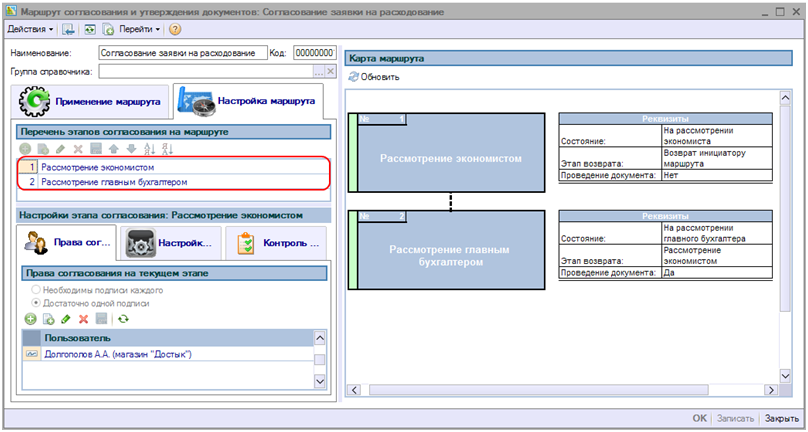
Task: Select stage 'Рассмотрение главным бухгалтером' in list
Action: [x=114, y=182]
